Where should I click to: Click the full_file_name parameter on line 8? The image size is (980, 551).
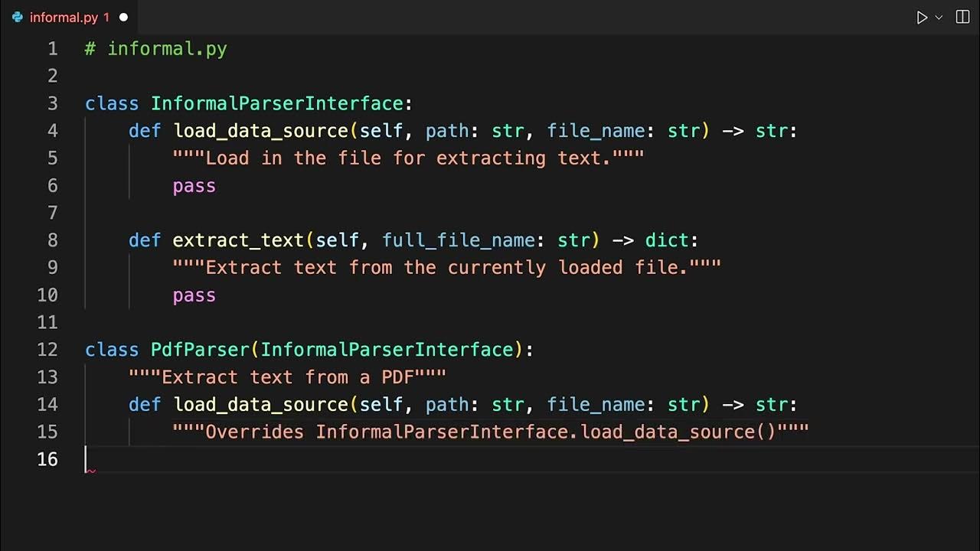pos(458,240)
